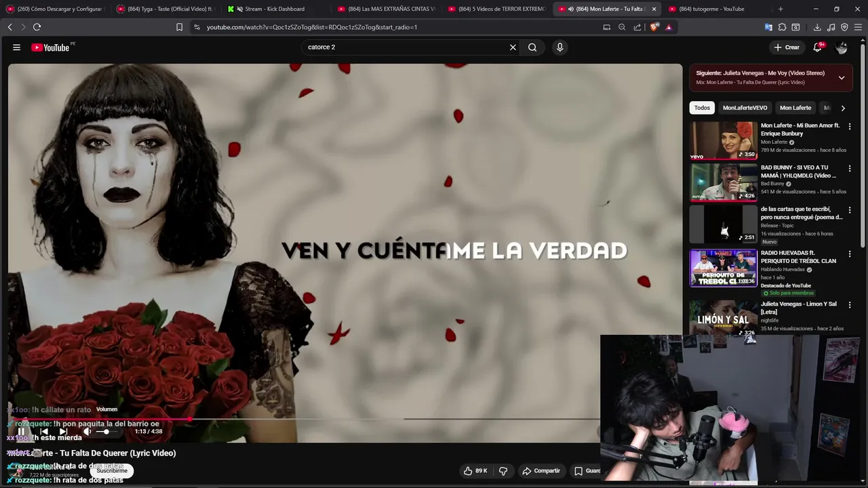The image size is (868, 488).
Task: Open the translate extension icon
Action: pyautogui.click(x=768, y=27)
